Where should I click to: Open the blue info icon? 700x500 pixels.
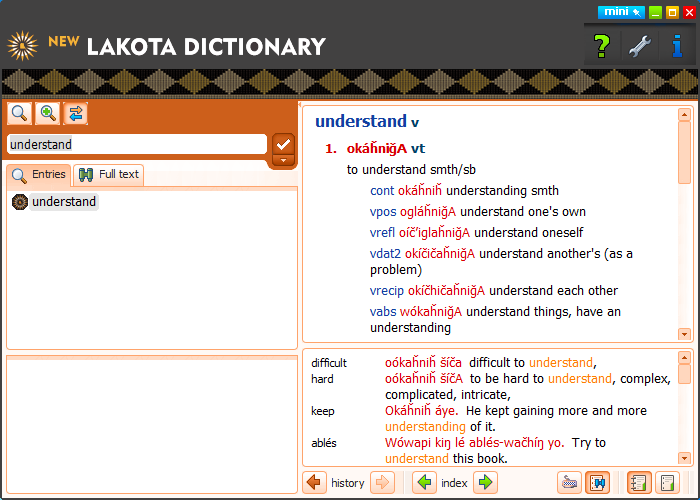coord(677,46)
